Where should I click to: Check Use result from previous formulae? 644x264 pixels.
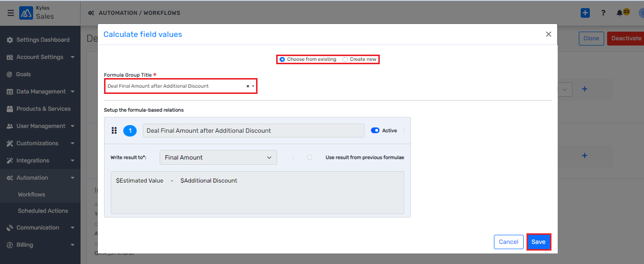pos(310,157)
